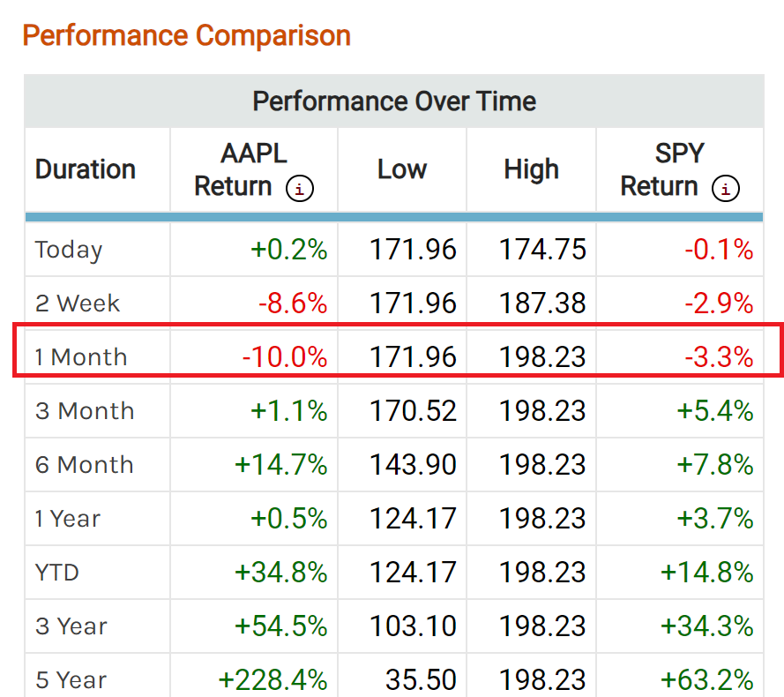The image size is (784, 697).
Task: Click the +7.8% SPY six-month return
Action: (x=715, y=464)
